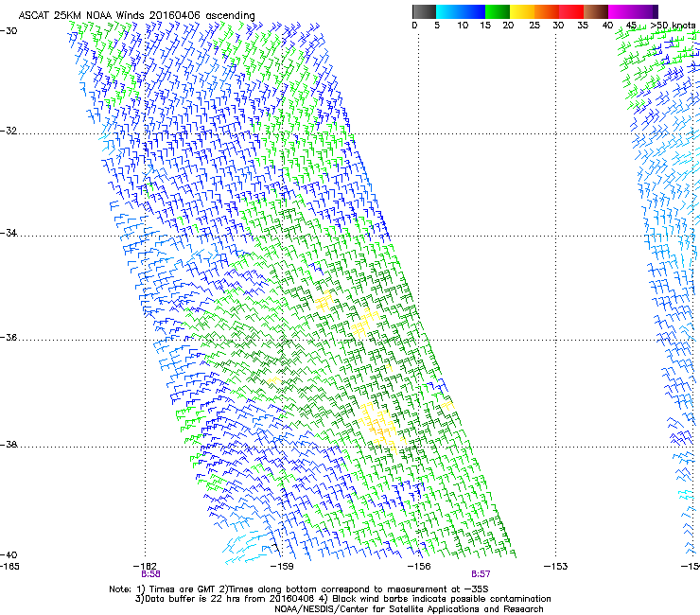700x615 pixels.
Task: Click the '30' legend scale label
Action: tap(558, 26)
